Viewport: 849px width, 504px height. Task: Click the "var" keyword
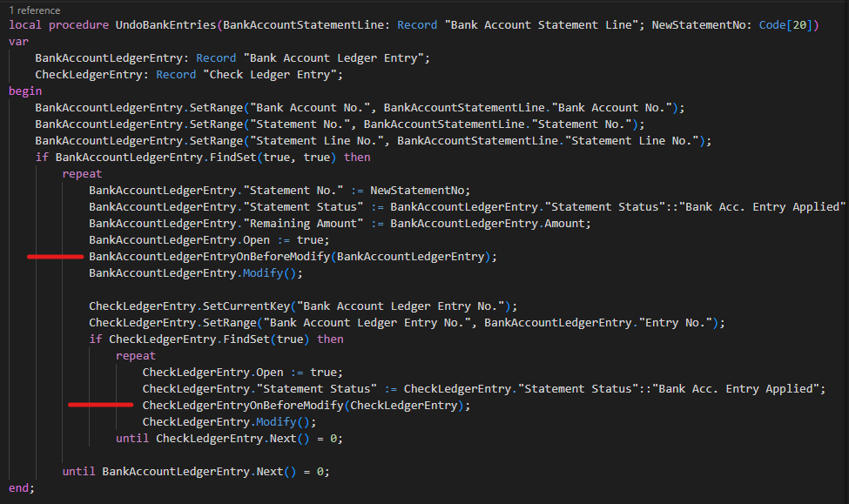click(18, 41)
